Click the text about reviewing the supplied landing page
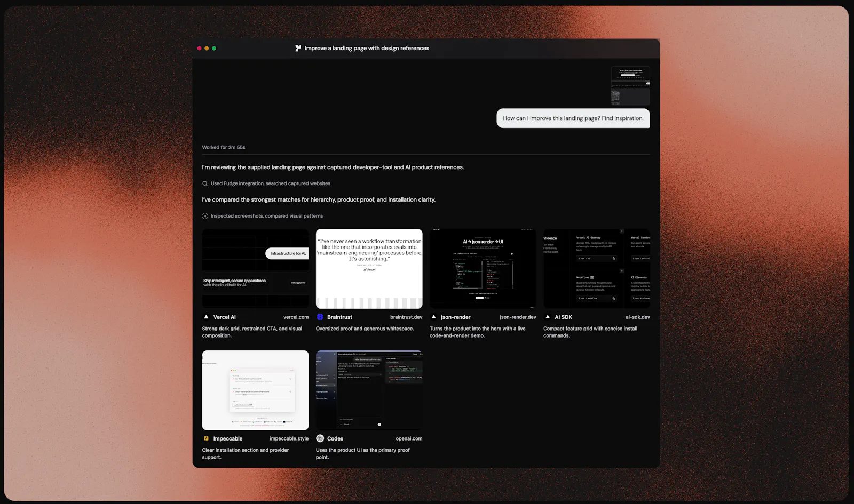 [333, 167]
